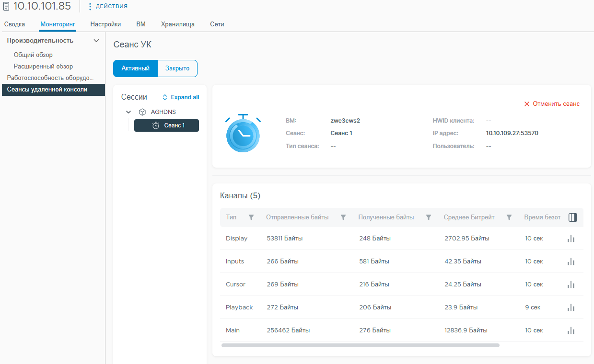Open the column selector icon in table header

pos(572,217)
